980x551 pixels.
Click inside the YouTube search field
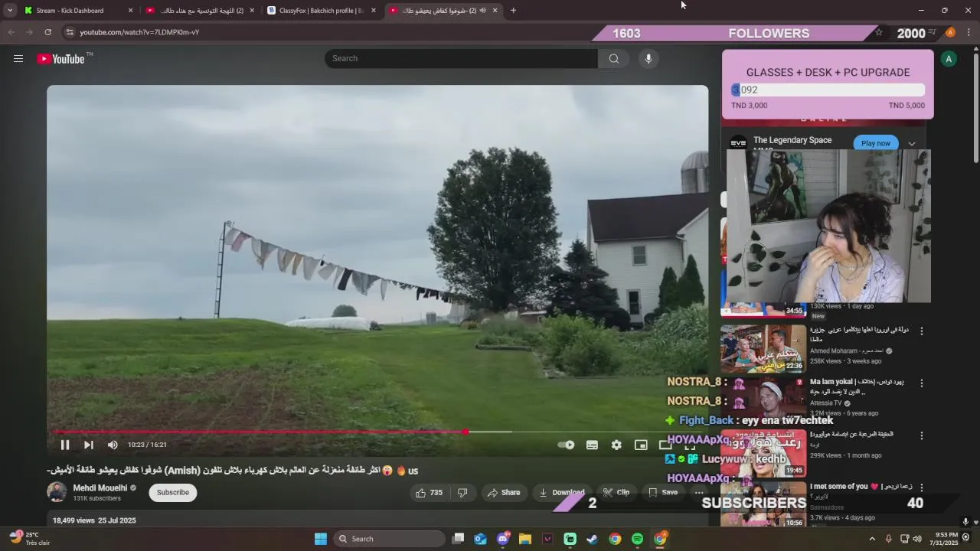pos(461,58)
